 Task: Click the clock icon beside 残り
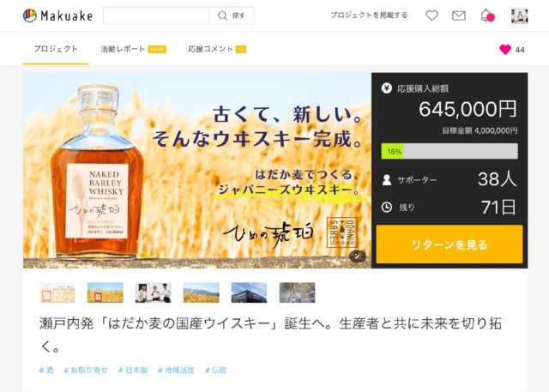tap(387, 208)
